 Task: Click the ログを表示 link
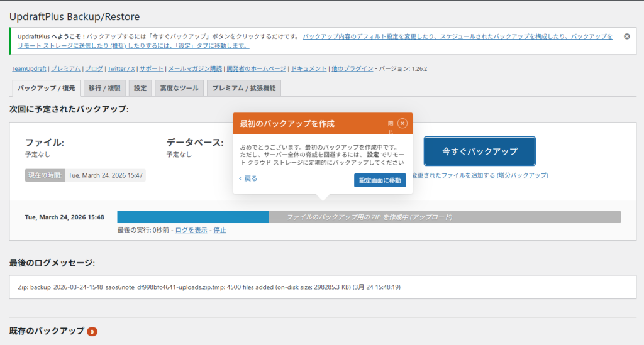tap(191, 230)
